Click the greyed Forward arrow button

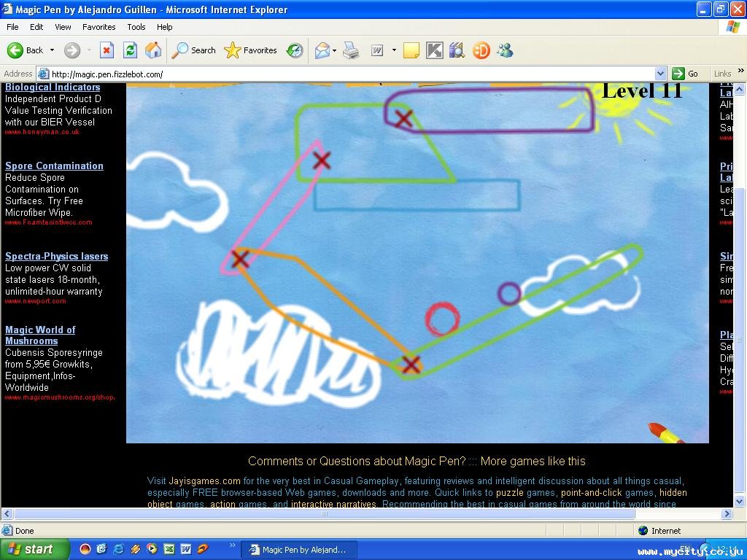point(72,50)
